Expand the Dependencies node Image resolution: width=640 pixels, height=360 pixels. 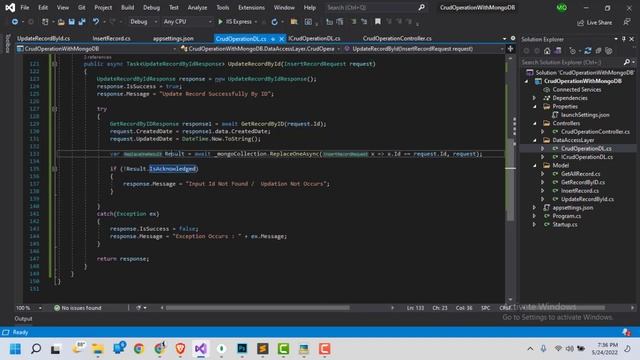[x=534, y=98]
